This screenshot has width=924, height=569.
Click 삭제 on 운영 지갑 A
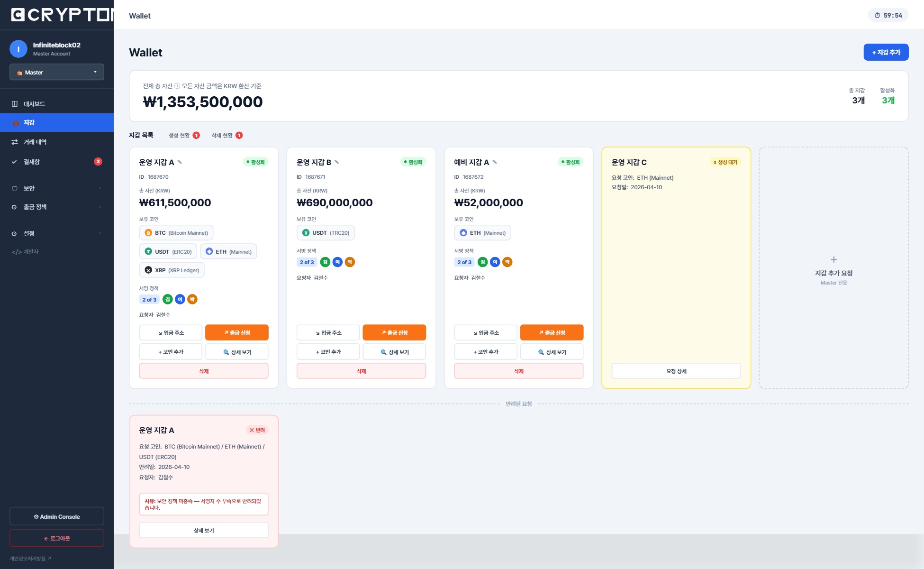click(204, 371)
